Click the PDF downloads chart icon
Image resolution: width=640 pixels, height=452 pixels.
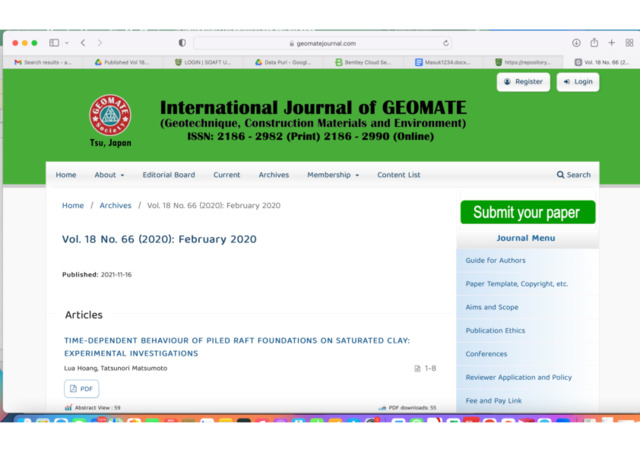(382, 407)
